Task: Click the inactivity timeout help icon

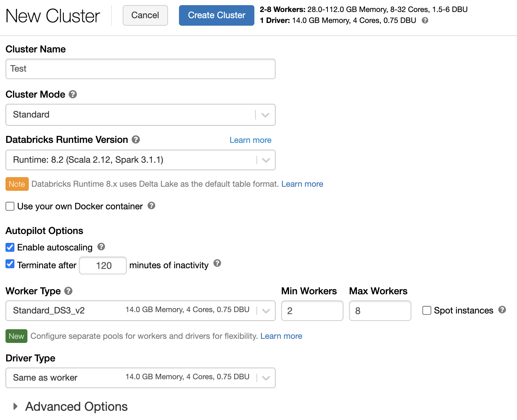Action: [x=217, y=263]
